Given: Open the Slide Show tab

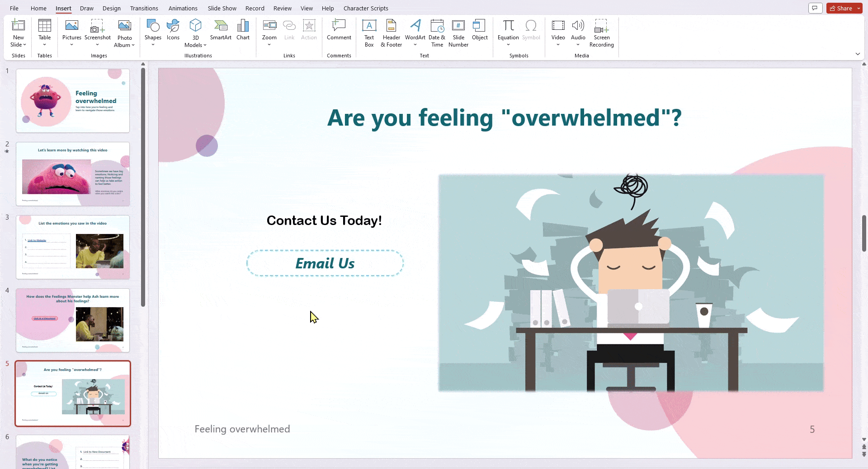Looking at the screenshot, I should [x=222, y=8].
